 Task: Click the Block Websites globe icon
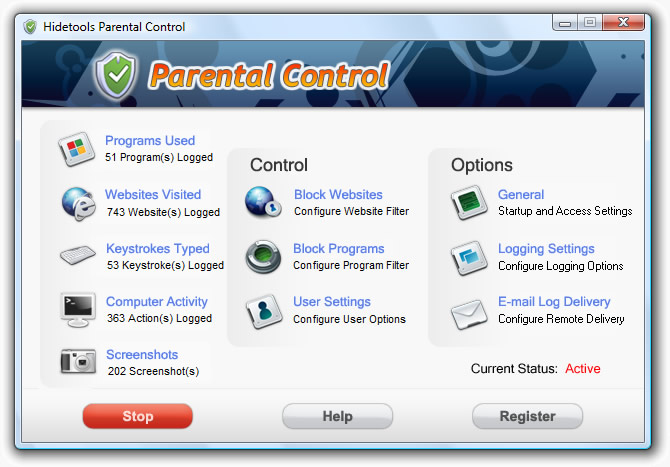click(x=263, y=202)
